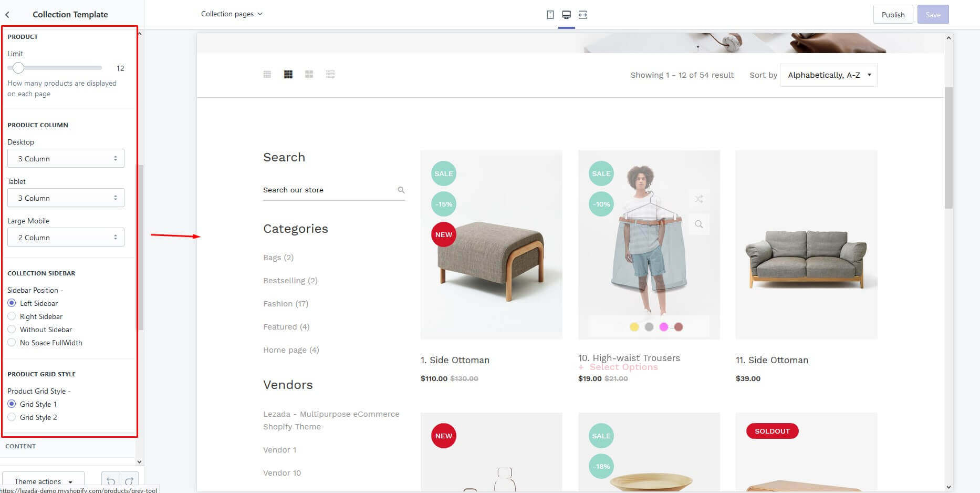This screenshot has width=980, height=493.
Task: Open Fashion (17) category
Action: 286,304
